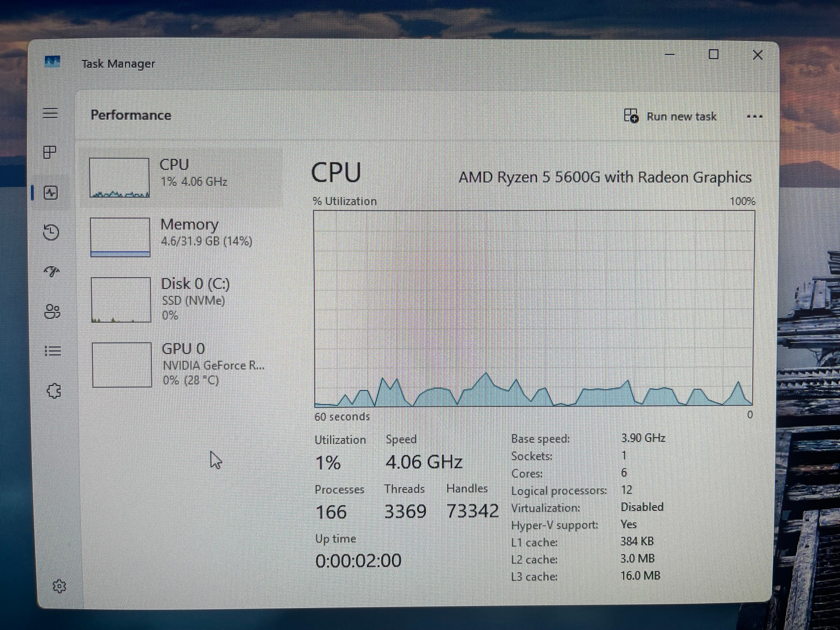The width and height of the screenshot is (840, 630).
Task: Click the Task Manager app icon in title bar
Action: 52,62
